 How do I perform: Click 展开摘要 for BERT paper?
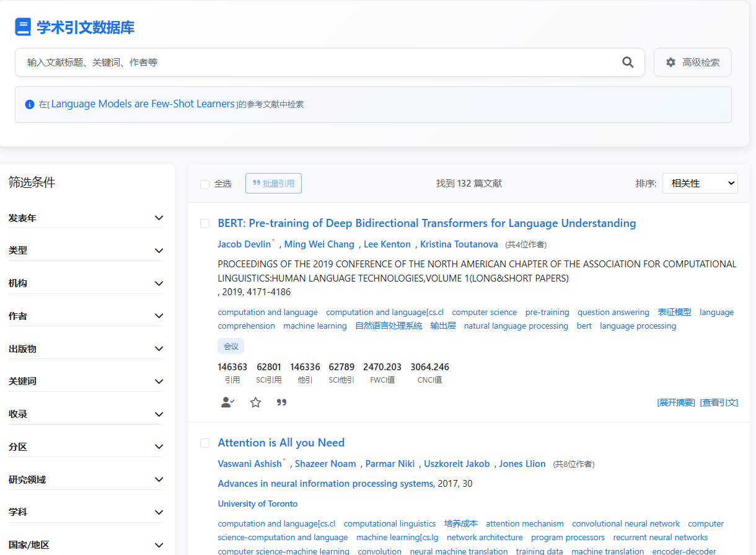pos(676,402)
